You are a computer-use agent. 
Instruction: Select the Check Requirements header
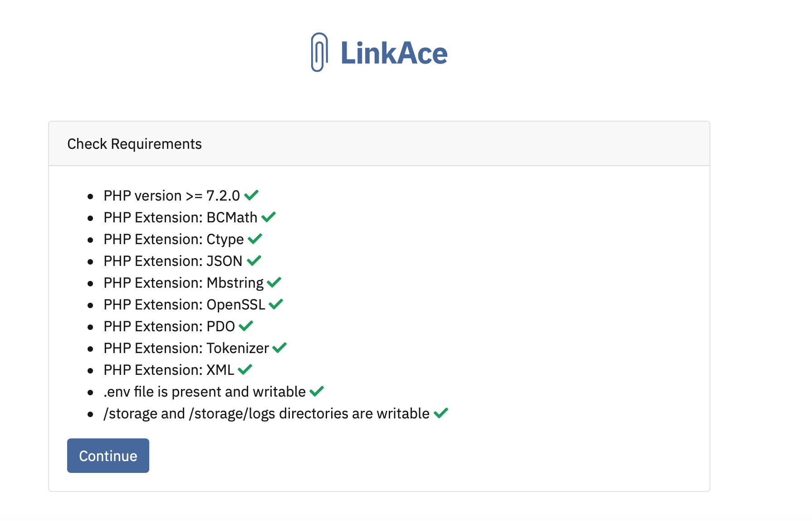pyautogui.click(x=134, y=144)
